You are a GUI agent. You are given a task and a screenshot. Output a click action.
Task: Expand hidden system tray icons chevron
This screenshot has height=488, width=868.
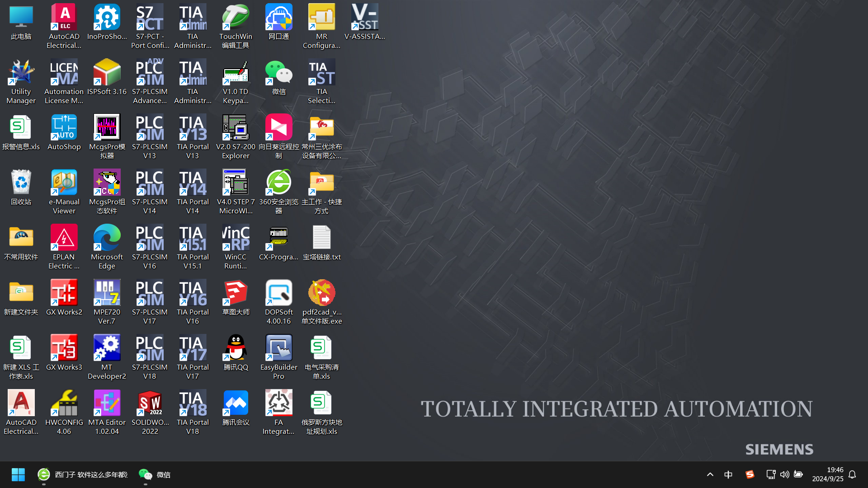pos(710,474)
